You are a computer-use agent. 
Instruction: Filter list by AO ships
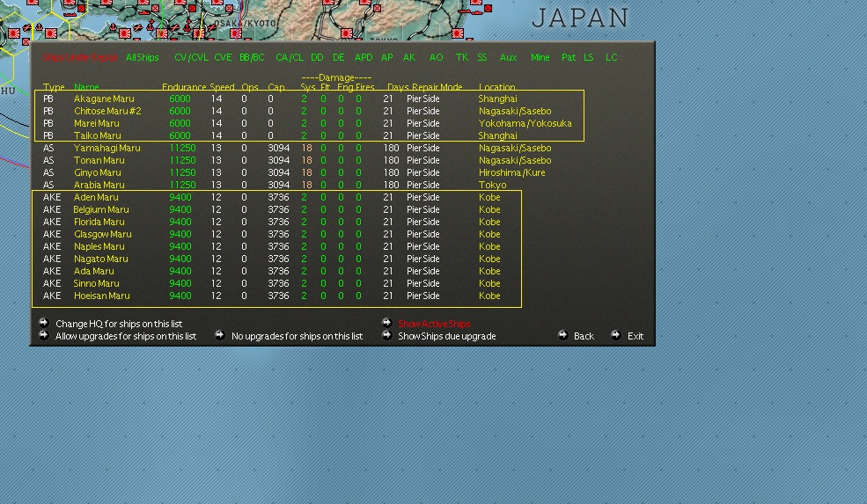(437, 57)
